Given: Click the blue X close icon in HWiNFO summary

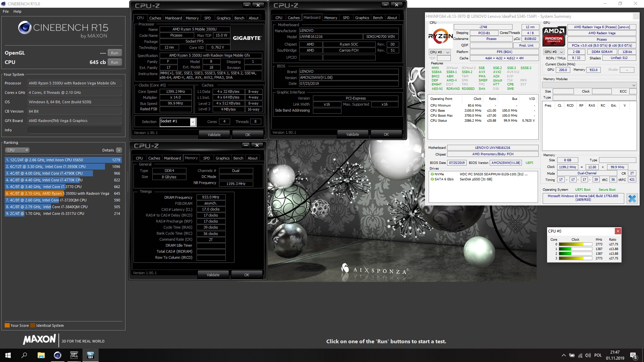Looking at the screenshot, I should (632, 198).
